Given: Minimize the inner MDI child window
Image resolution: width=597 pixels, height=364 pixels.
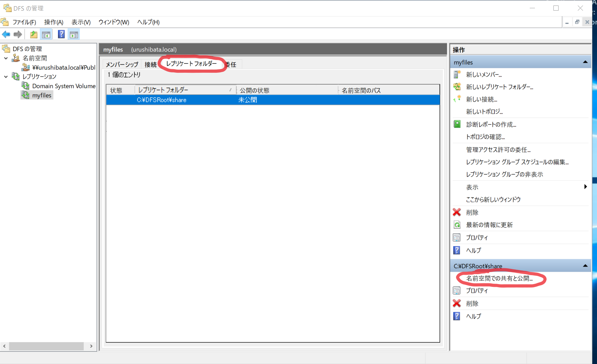Looking at the screenshot, I should (567, 22).
